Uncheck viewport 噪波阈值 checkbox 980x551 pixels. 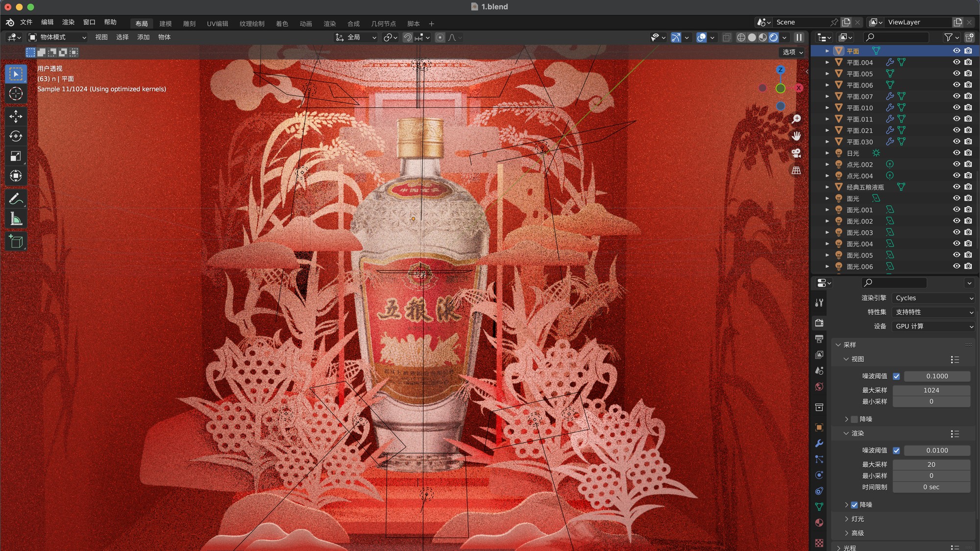(x=896, y=376)
